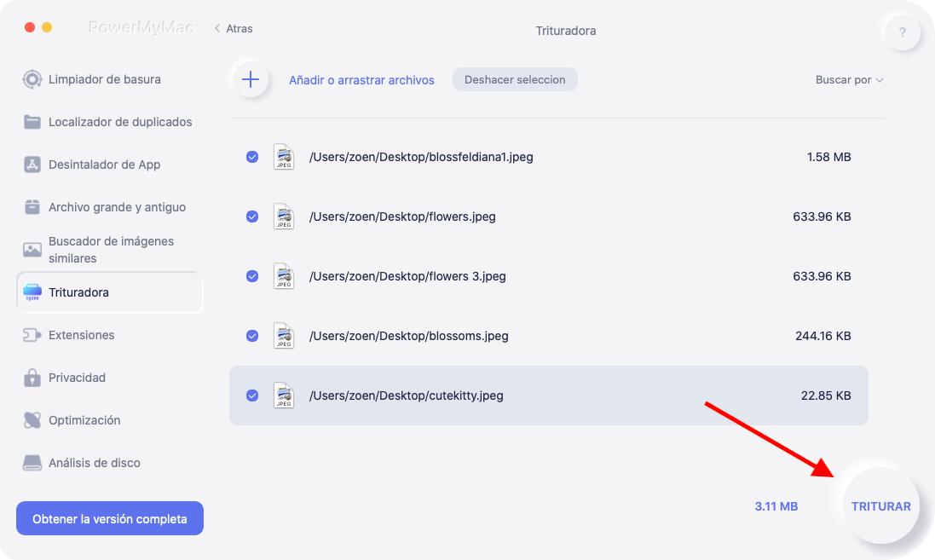Click the JPEG icon of flowers.jpeg
Image resolution: width=935 pixels, height=560 pixels.
284,216
